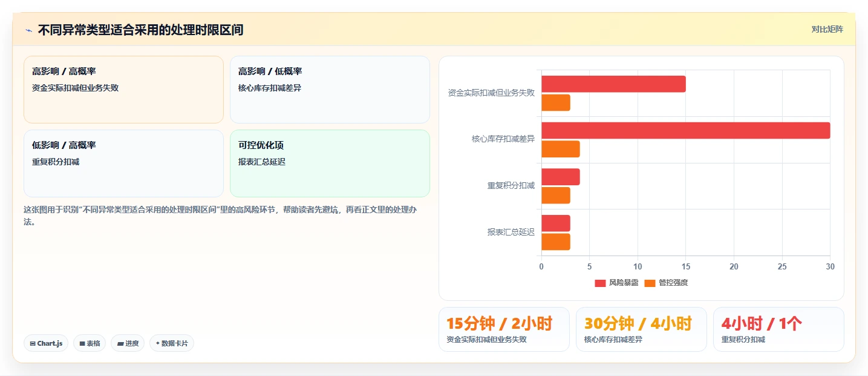Image resolution: width=868 pixels, height=376 pixels.
Task: Click the red bar for 资金实际扣减但业务失败
Action: point(613,84)
